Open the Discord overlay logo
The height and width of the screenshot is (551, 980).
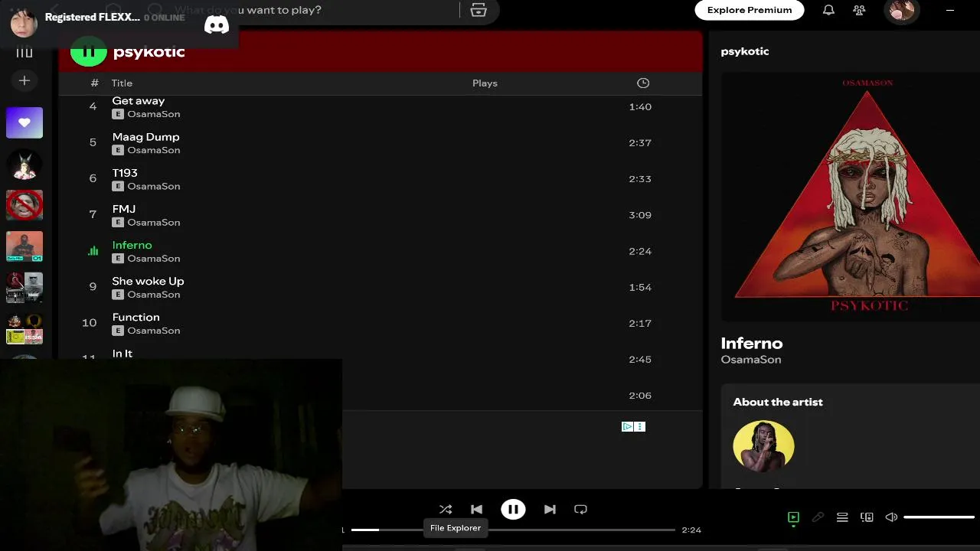coord(217,25)
